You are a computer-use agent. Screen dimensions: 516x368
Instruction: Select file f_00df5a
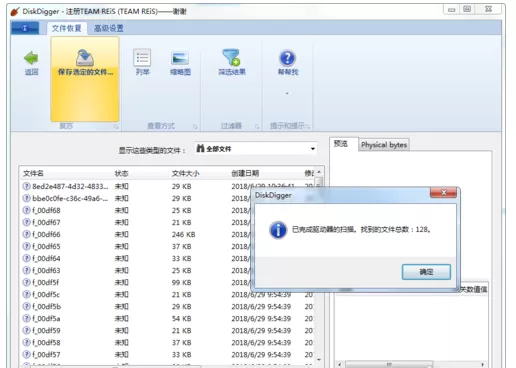pyautogui.click(x=46, y=318)
